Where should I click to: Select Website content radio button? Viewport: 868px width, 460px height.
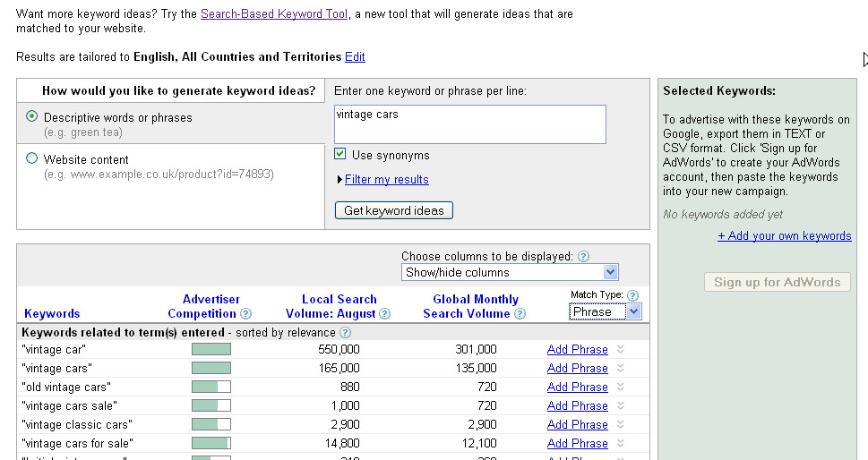32,158
